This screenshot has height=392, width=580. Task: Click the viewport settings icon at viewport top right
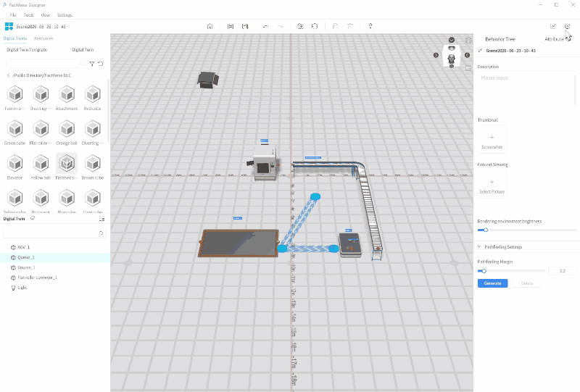point(468,41)
